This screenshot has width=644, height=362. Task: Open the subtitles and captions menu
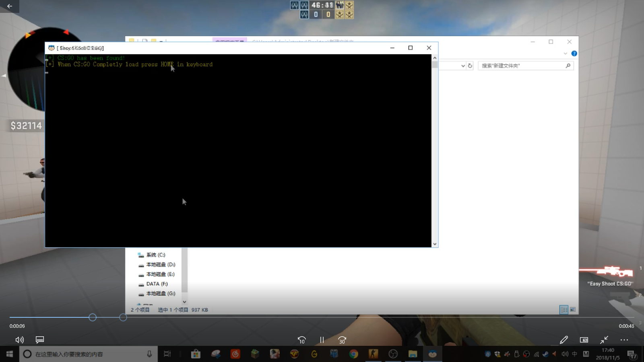tap(39, 340)
